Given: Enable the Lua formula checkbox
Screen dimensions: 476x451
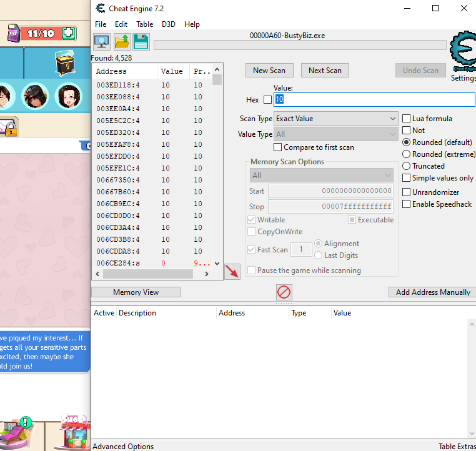Looking at the screenshot, I should click(x=406, y=118).
